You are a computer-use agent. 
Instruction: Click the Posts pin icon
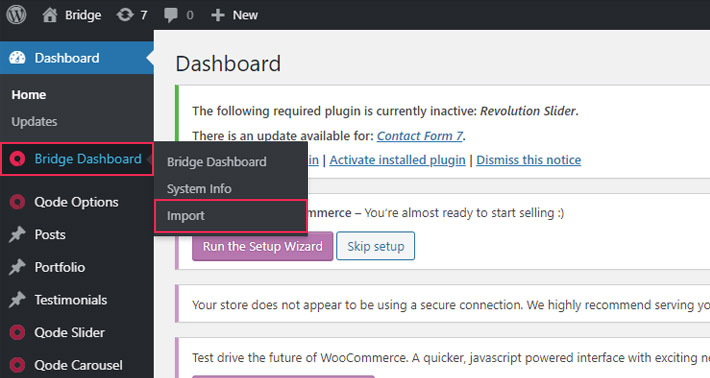tap(17, 234)
